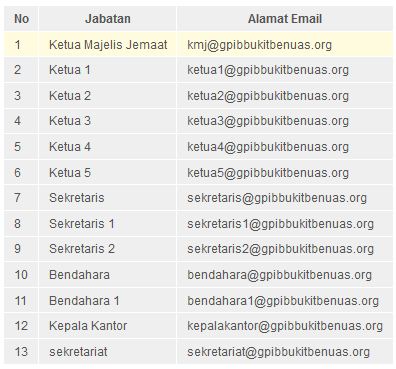This screenshot has height=369, width=396.
Task: Click the Jabatan column header
Action: click(x=108, y=19)
